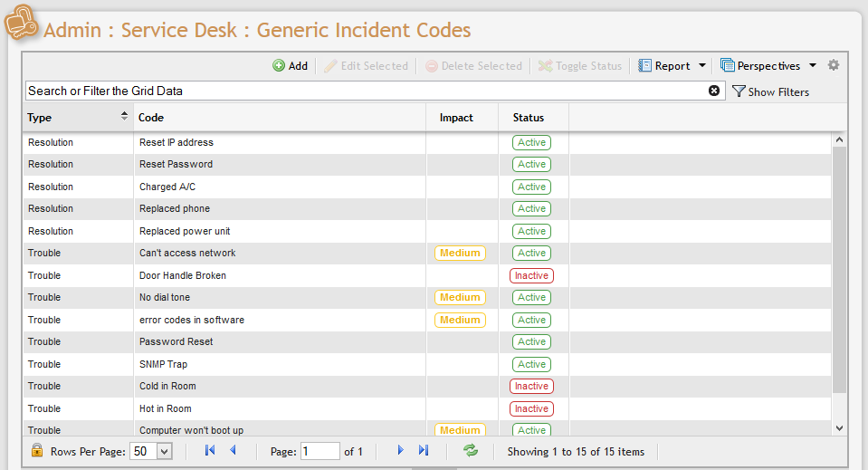The image size is (868, 470).
Task: Click the green refresh grid icon
Action: 471,450
